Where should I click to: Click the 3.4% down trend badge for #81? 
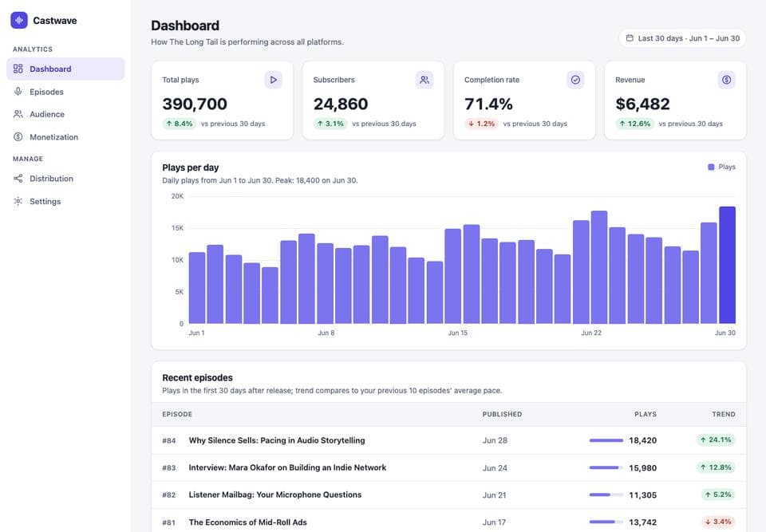point(718,522)
